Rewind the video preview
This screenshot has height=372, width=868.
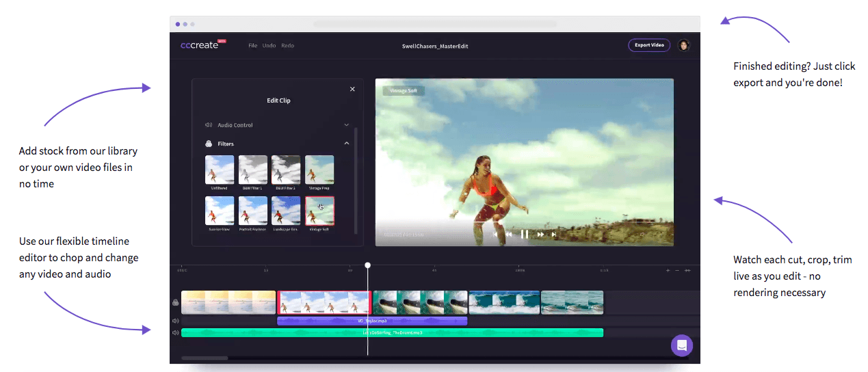coord(509,235)
